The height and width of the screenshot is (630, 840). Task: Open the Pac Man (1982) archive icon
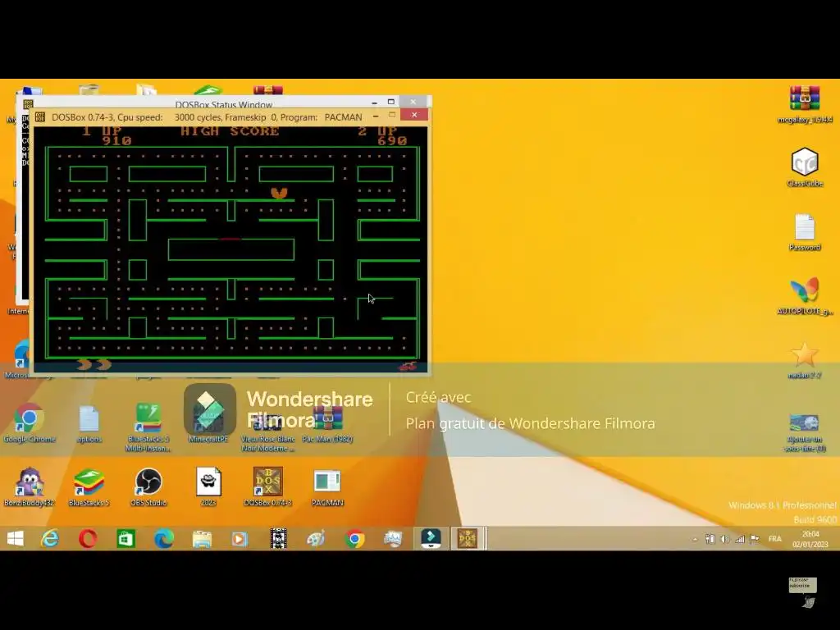327,424
